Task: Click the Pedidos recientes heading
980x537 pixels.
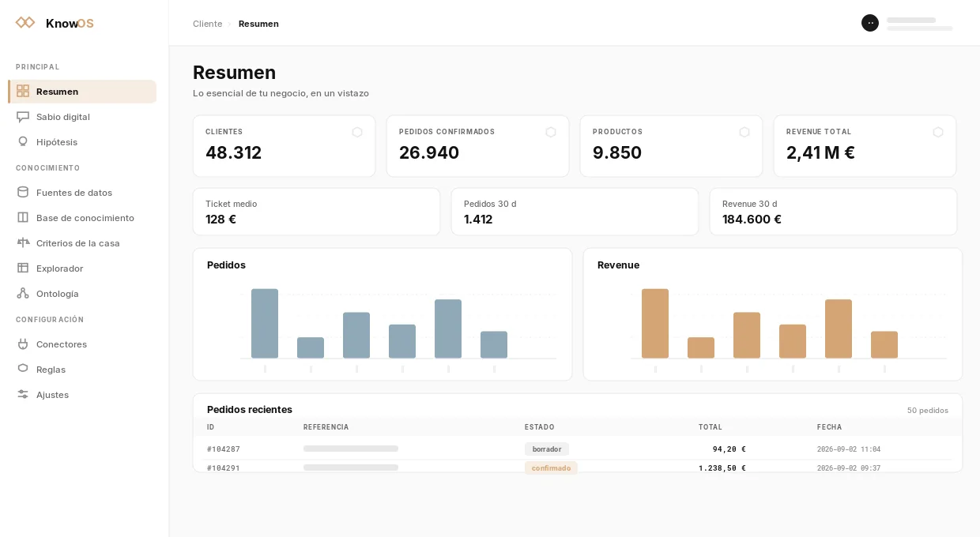Action: pyautogui.click(x=250, y=409)
